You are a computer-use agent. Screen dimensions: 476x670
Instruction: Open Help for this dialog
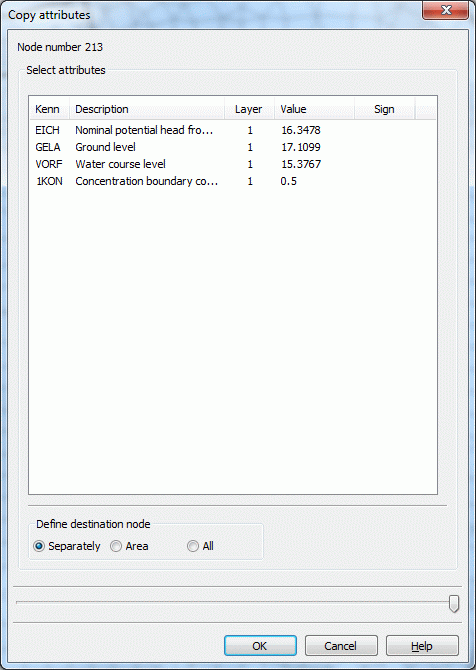[422, 646]
